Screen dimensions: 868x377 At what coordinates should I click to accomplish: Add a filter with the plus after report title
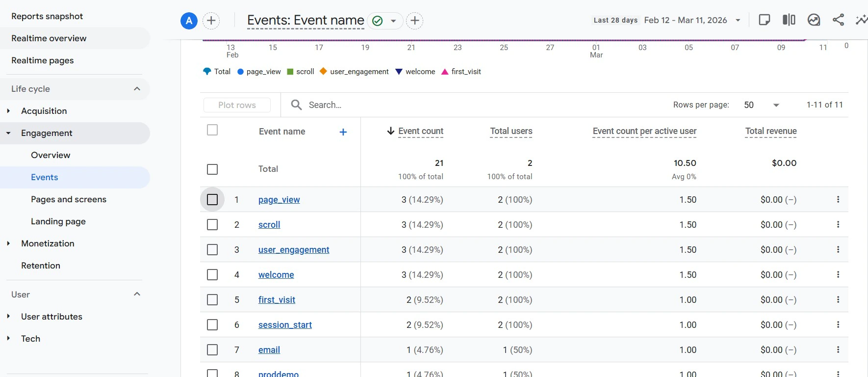pos(415,21)
